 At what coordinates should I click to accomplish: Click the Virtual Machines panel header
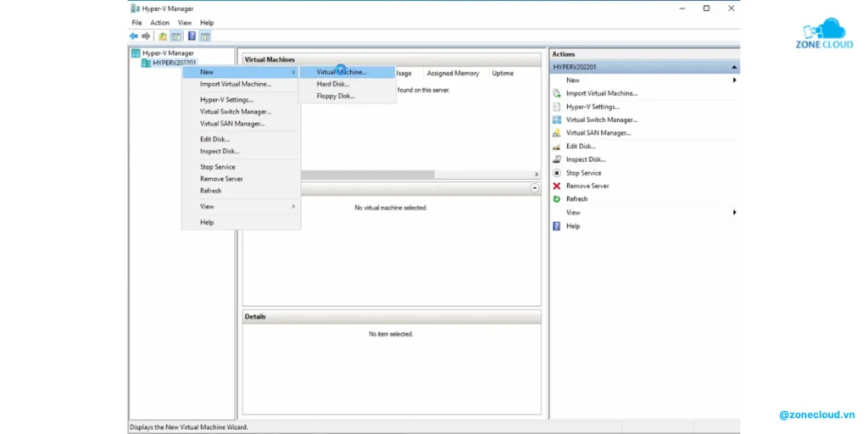pos(392,59)
